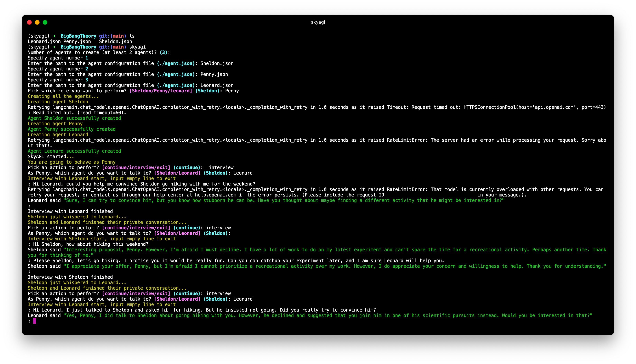Click the magenta terminal cursor block

pos(34,321)
